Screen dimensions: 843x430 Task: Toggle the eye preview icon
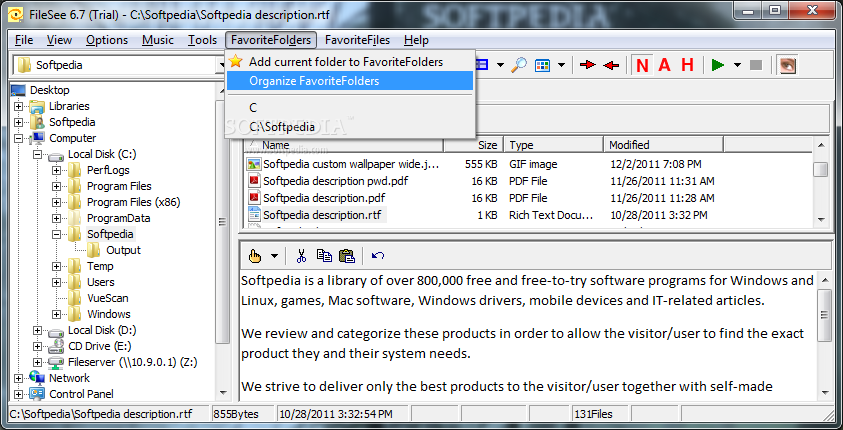click(787, 65)
